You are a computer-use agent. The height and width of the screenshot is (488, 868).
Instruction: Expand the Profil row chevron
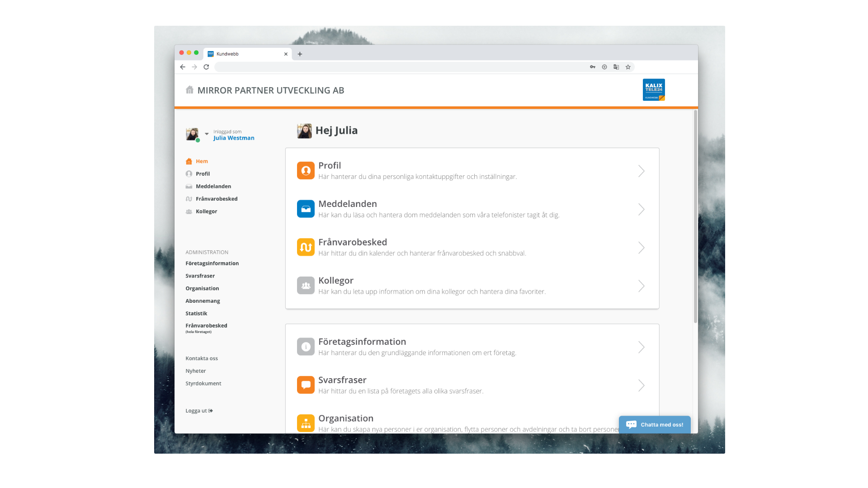[x=641, y=171]
